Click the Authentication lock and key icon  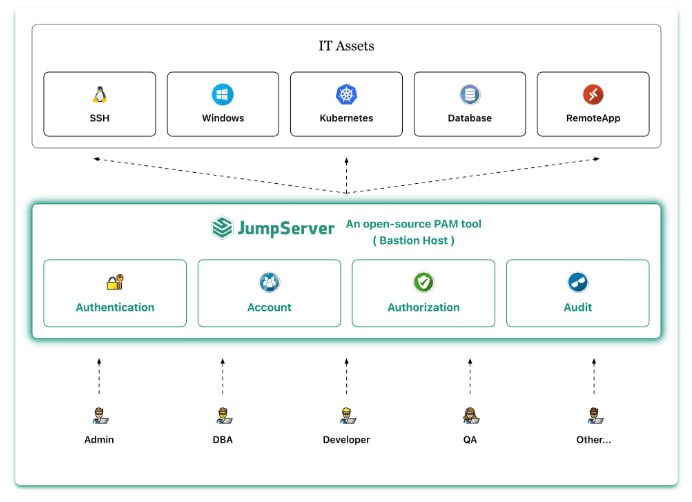pos(115,282)
